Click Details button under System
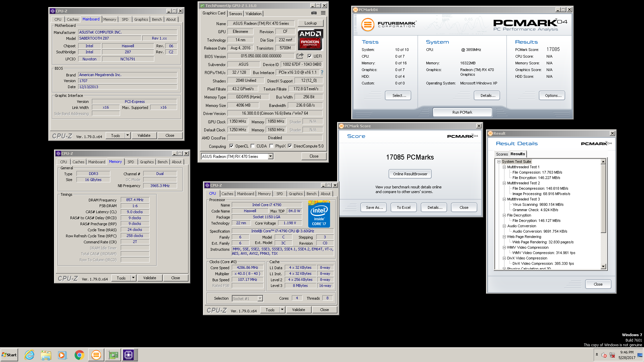644x362 pixels. 488,96
